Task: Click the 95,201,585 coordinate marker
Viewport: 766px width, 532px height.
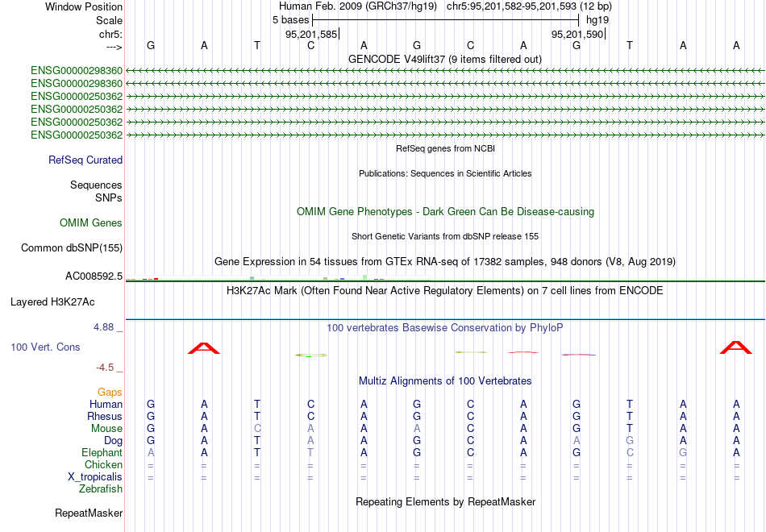Action: click(311, 34)
